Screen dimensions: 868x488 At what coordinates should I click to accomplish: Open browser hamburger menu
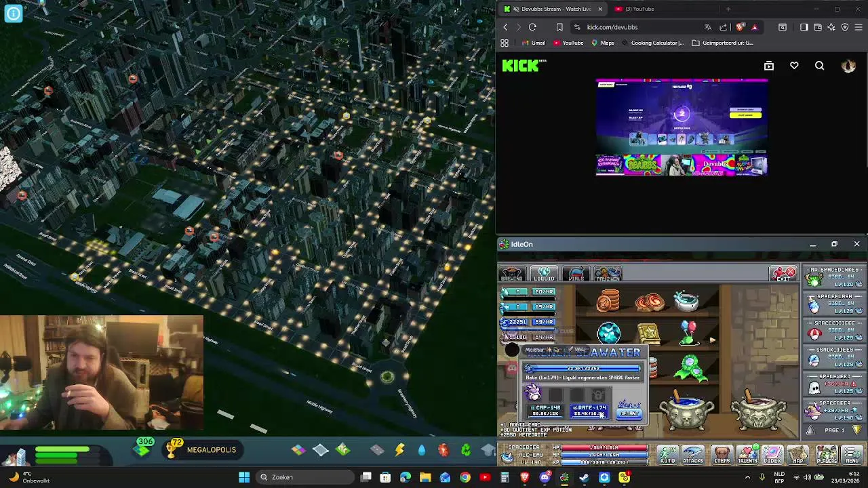858,27
